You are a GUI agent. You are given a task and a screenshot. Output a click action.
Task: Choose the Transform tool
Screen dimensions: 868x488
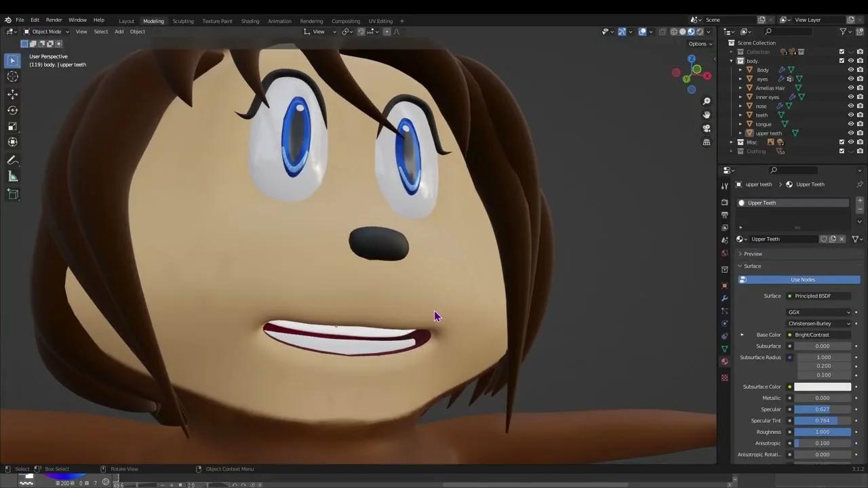coord(12,142)
